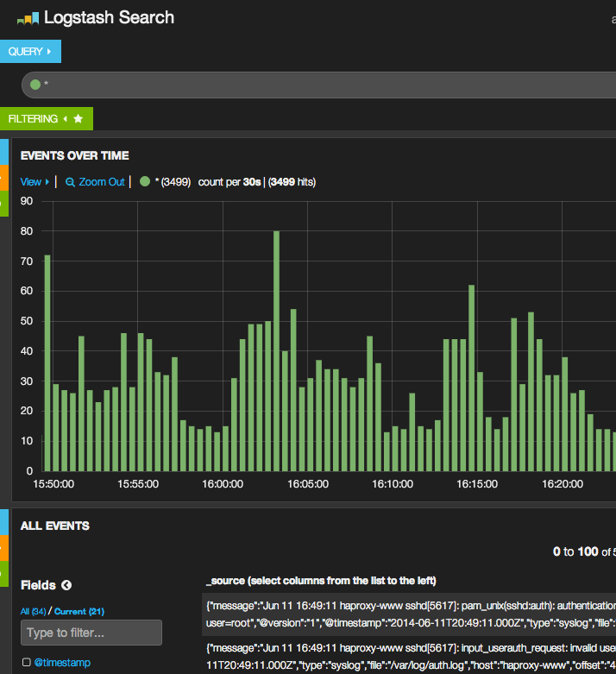The image size is (616, 674).
Task: Expand the QUERY panel tab
Action: (30, 52)
